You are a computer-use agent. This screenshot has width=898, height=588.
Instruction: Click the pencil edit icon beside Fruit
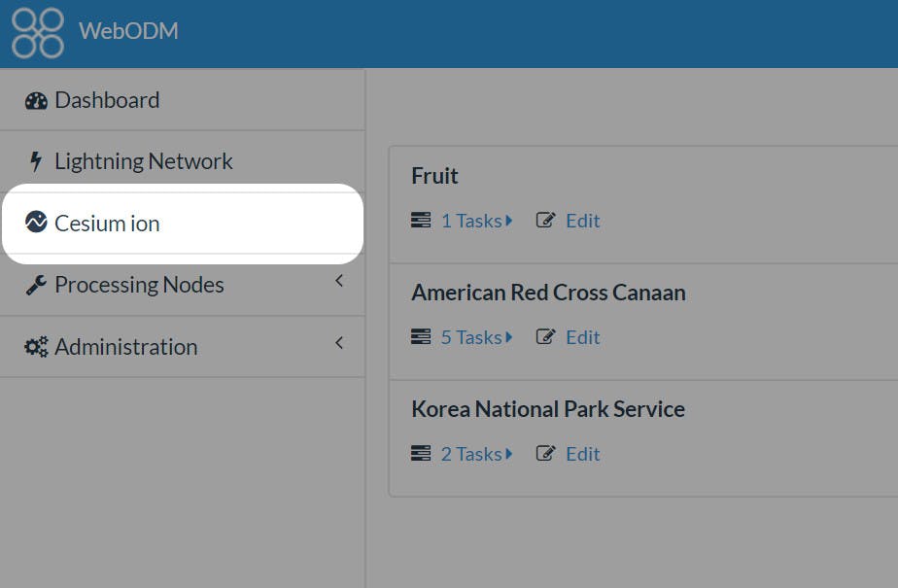[545, 221]
